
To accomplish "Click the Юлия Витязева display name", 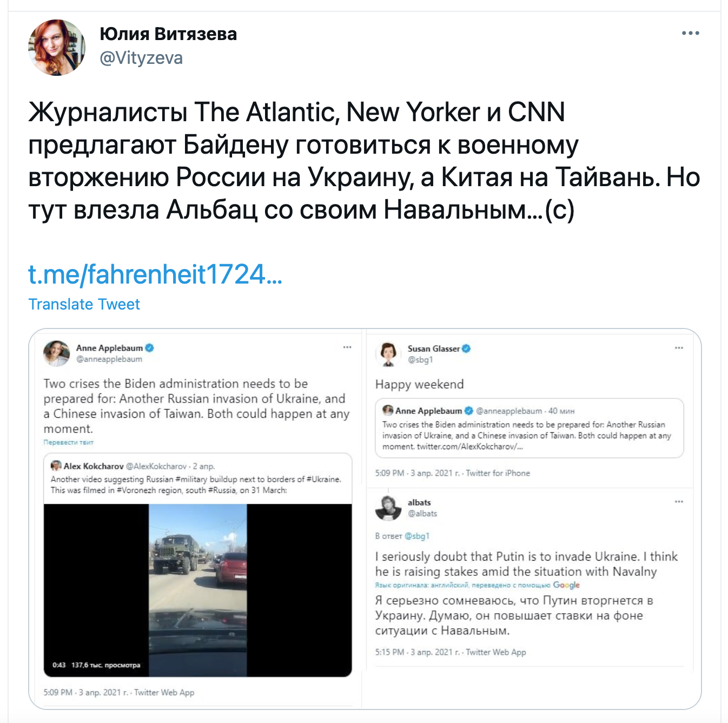I will [168, 34].
